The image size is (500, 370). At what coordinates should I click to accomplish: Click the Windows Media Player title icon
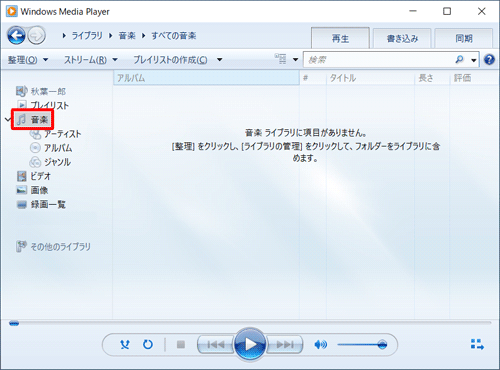click(12, 11)
